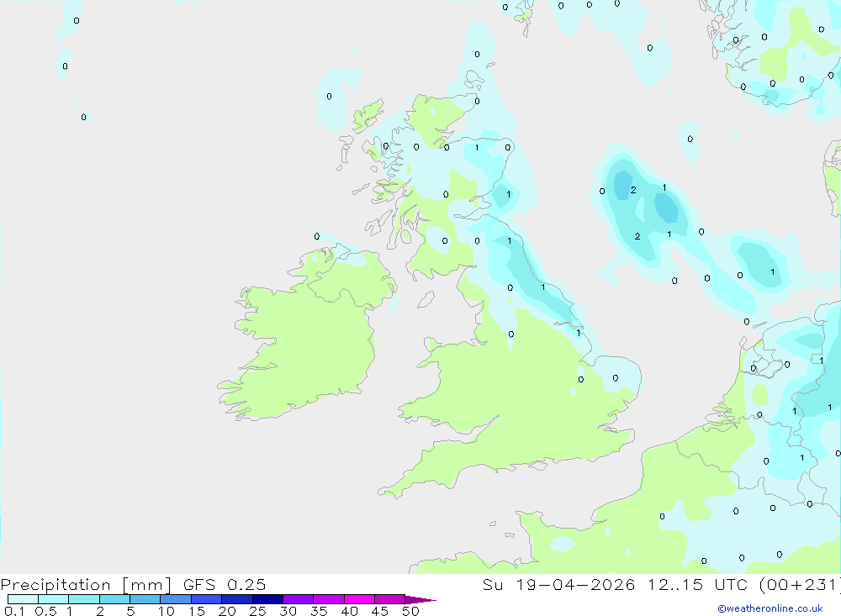
Task: Click legend swatch between 45 and 50
Action: [389, 599]
